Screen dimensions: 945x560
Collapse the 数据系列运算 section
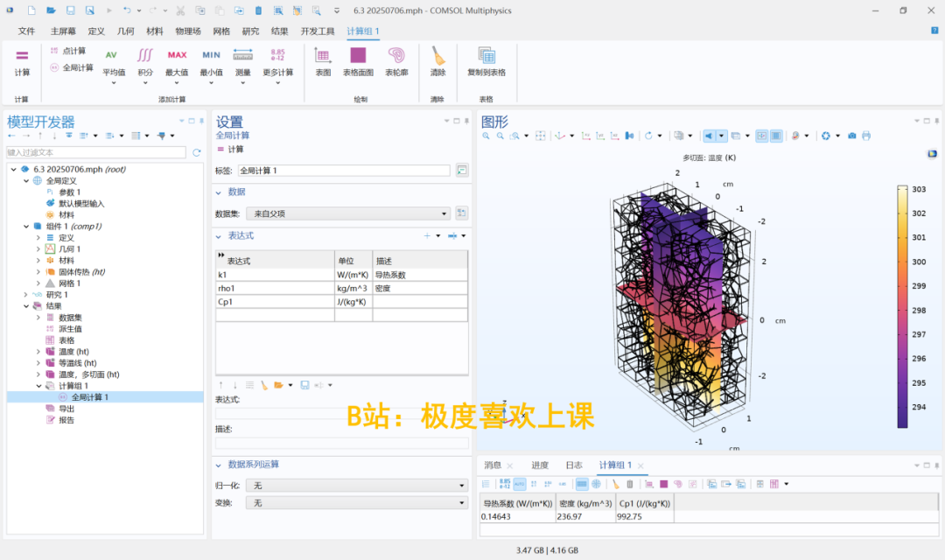coord(218,465)
